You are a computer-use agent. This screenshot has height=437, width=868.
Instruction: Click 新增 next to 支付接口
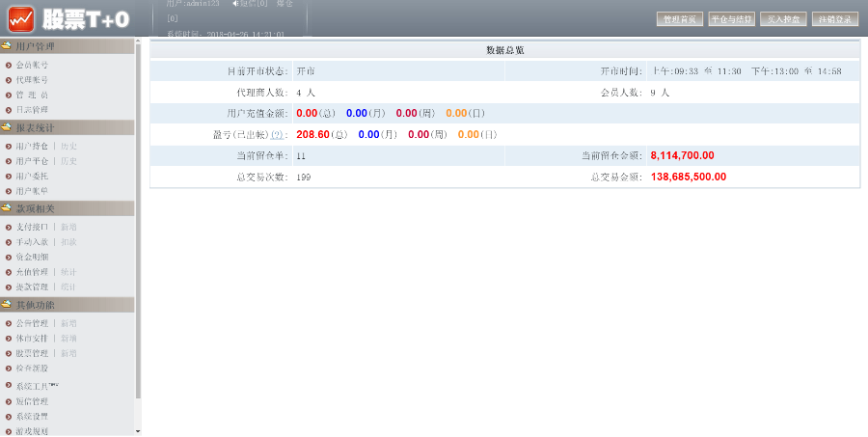[68, 227]
